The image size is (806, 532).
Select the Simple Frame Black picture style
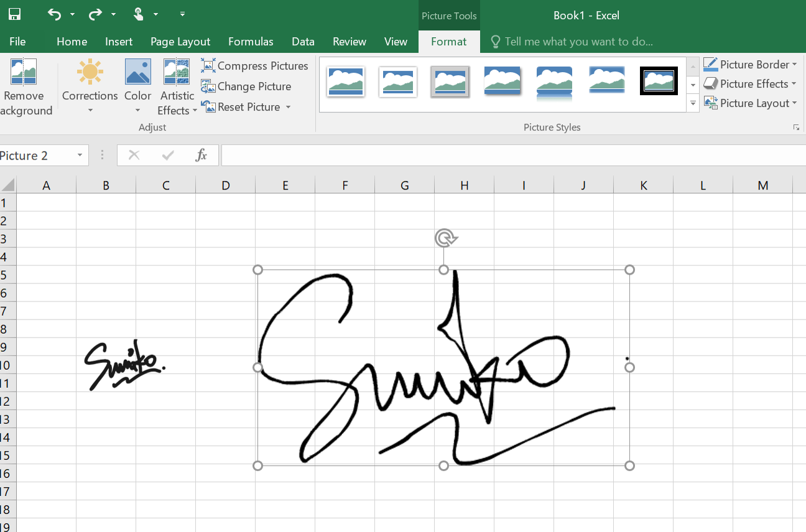click(x=659, y=81)
